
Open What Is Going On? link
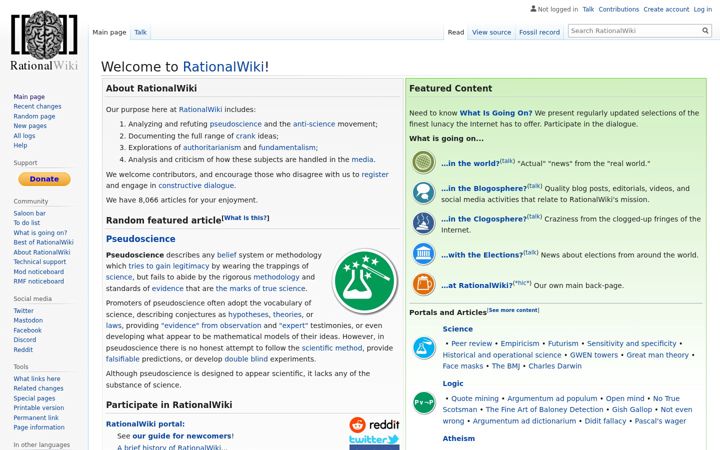click(496, 113)
